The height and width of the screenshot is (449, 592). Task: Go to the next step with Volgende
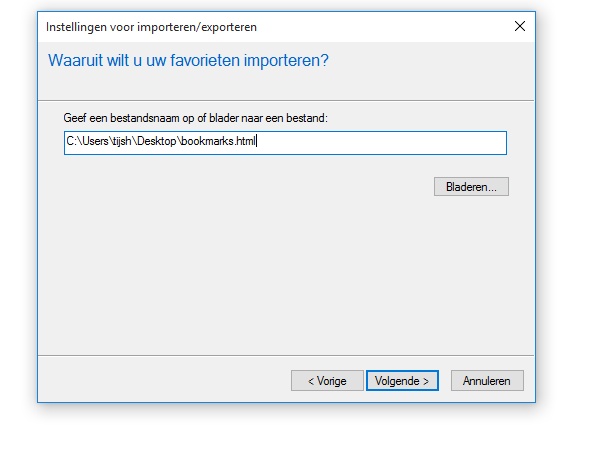(x=402, y=381)
